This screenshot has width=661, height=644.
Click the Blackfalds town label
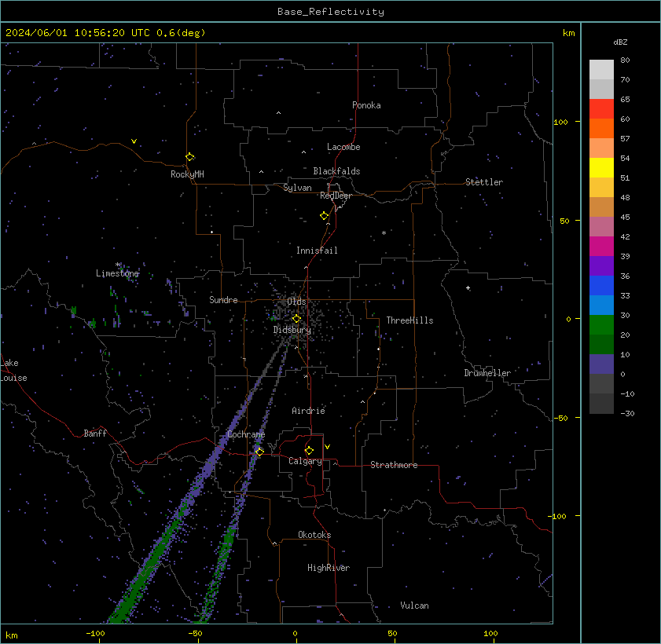336,171
